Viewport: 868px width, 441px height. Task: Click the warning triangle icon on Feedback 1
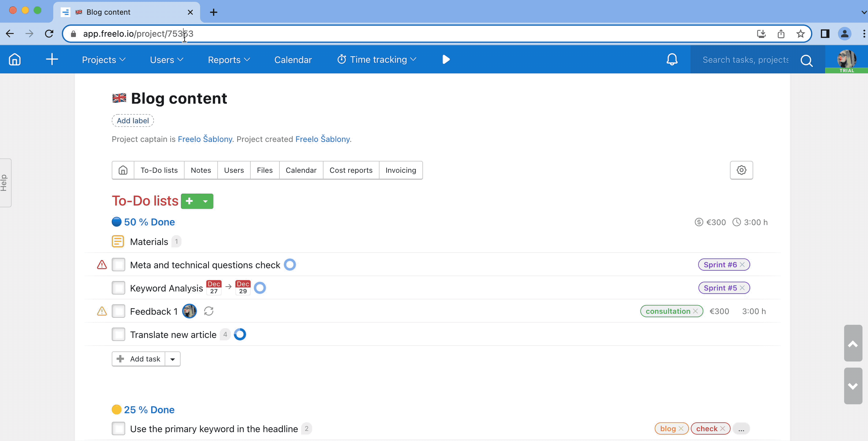[101, 311]
